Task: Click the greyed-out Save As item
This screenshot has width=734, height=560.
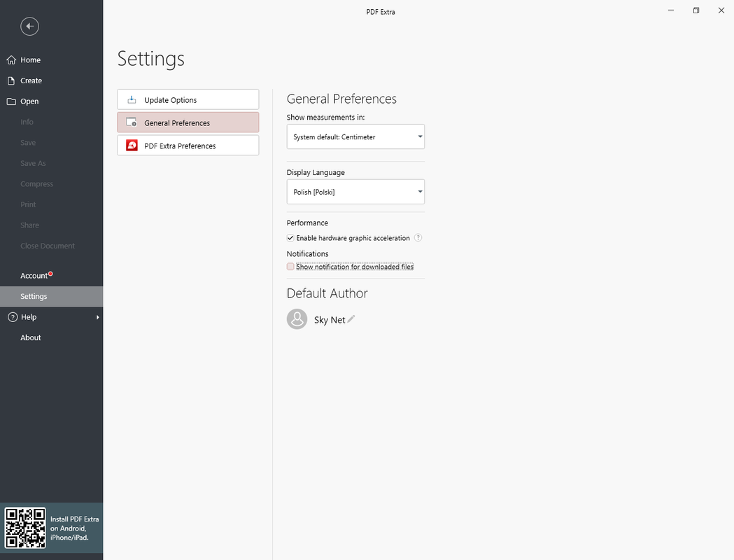Action: click(x=33, y=163)
